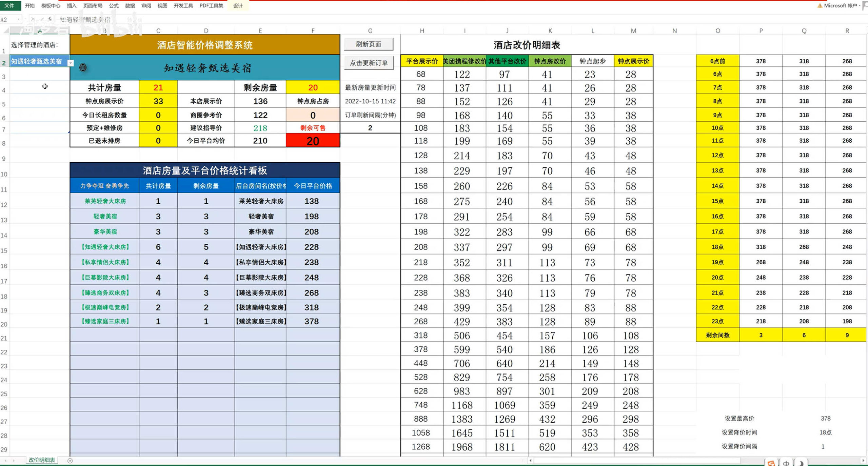Click the 今日平台均价 value 210
This screenshot has height=466, width=868.
click(x=260, y=141)
